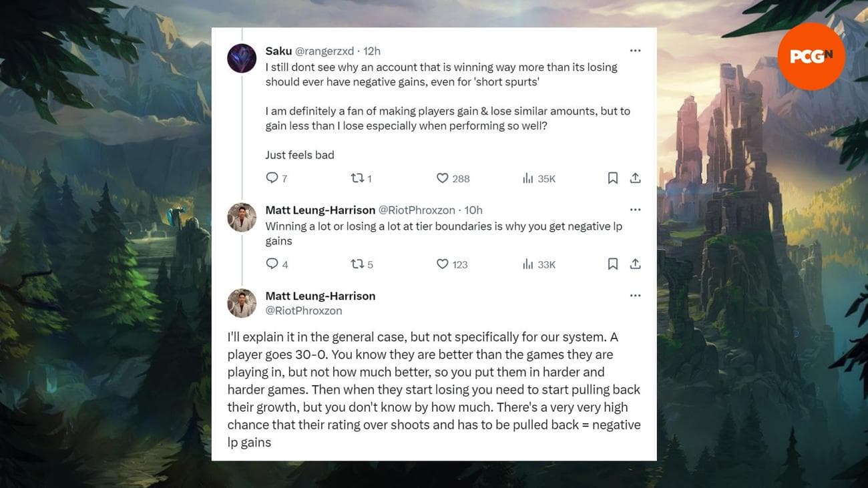Like Saku's tweet with 288 likes
This screenshot has height=488, width=868.
[442, 178]
